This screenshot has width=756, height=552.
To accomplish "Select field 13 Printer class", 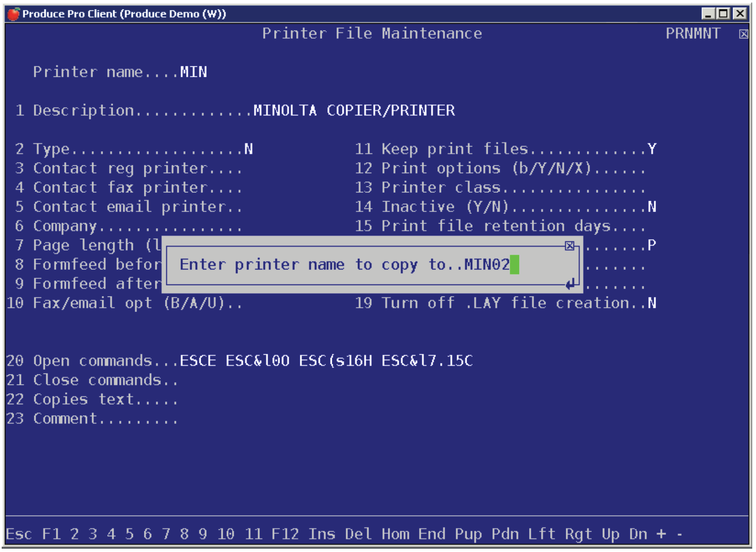I will coord(500,188).
